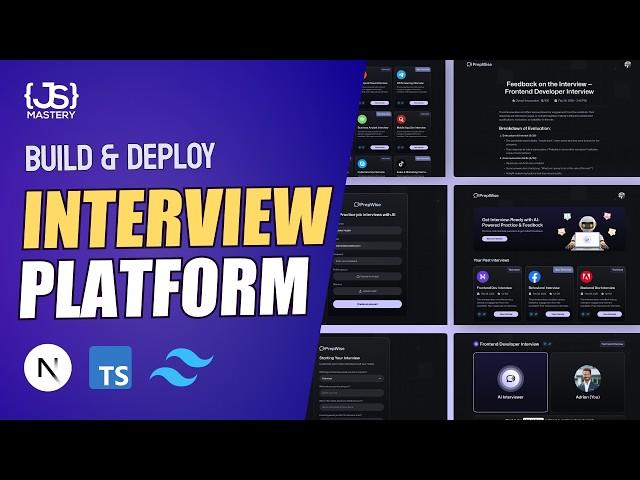Click the name field on sign-up form

point(367,231)
